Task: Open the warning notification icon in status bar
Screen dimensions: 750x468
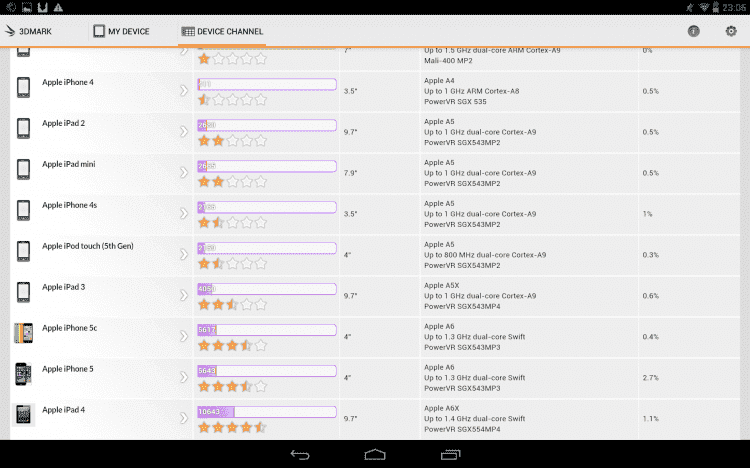Action: pyautogui.click(x=58, y=7)
